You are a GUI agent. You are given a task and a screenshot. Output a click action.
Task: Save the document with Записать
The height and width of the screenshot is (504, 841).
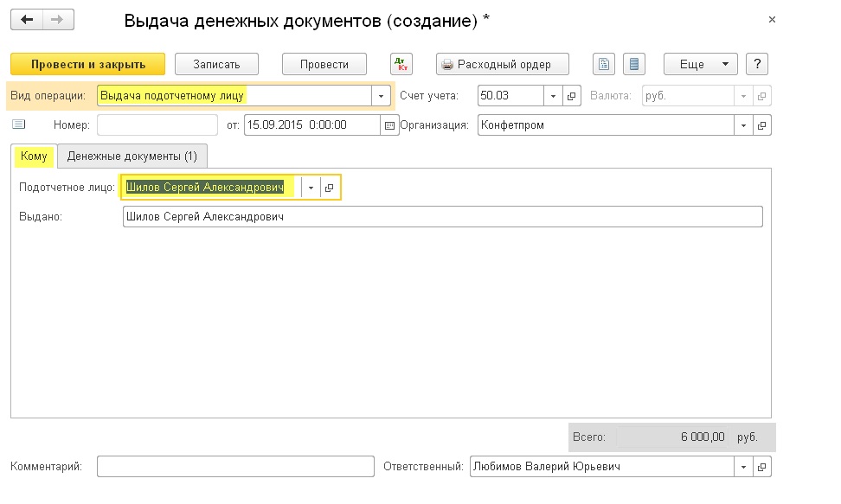pos(216,64)
